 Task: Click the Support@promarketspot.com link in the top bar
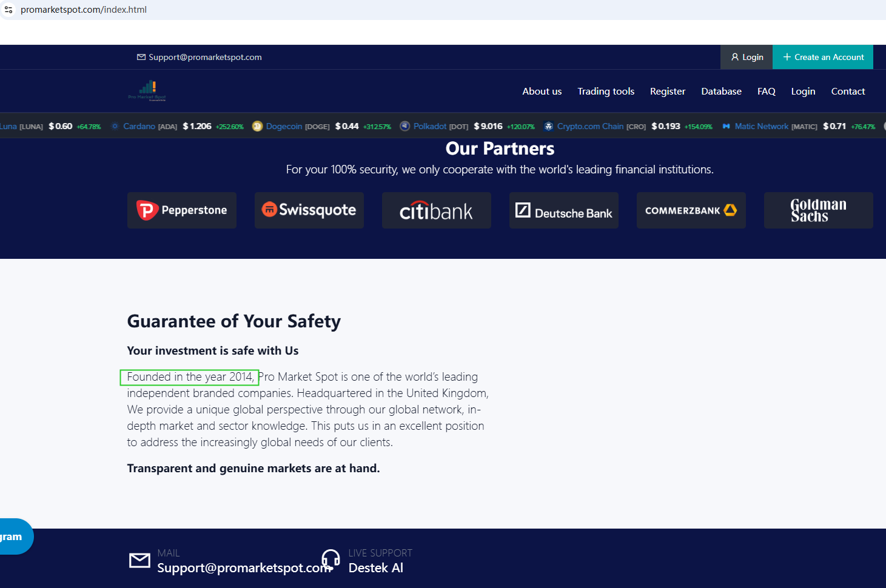pos(205,57)
